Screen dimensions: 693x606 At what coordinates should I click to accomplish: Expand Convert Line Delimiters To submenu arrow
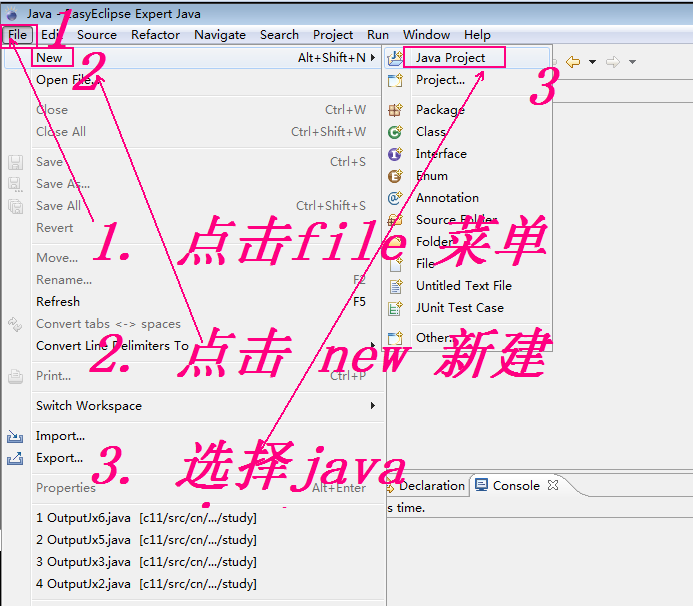click(x=373, y=345)
